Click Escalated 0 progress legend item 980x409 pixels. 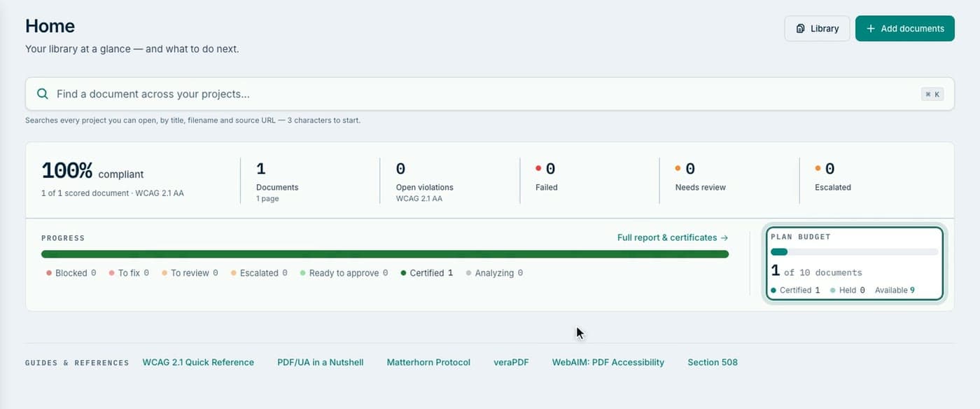tap(259, 273)
